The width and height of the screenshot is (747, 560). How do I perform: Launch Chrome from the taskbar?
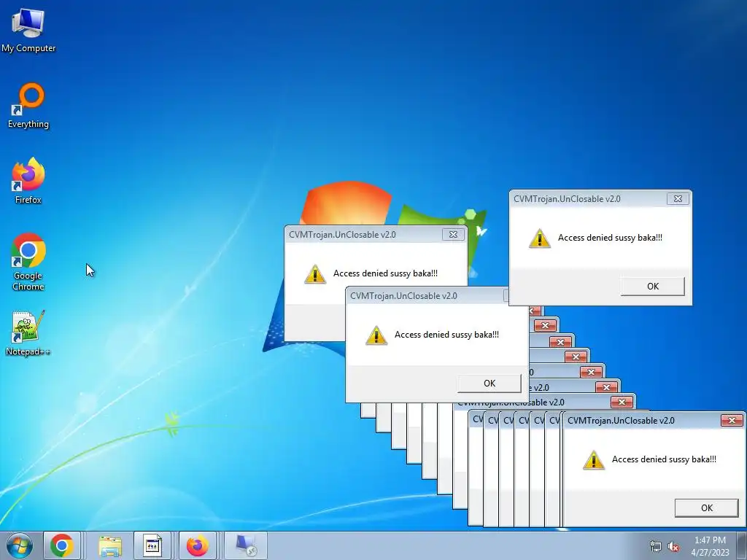62,545
